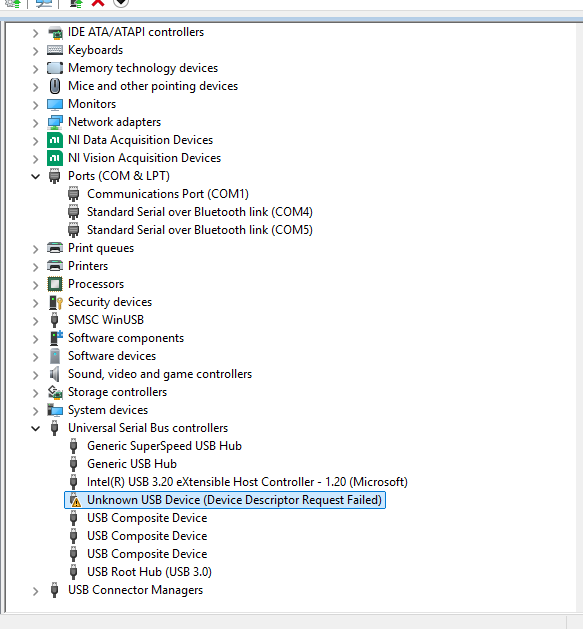The width and height of the screenshot is (583, 629).
Task: Click the Universal Serial Bus controllers label
Action: [148, 428]
